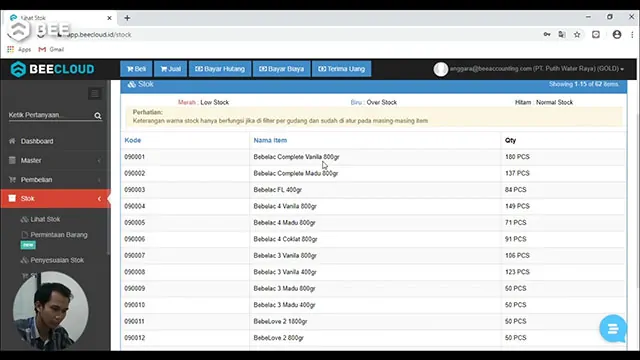Screen dimensions: 640x360
Task: Select item code 090001
Action: (134, 157)
